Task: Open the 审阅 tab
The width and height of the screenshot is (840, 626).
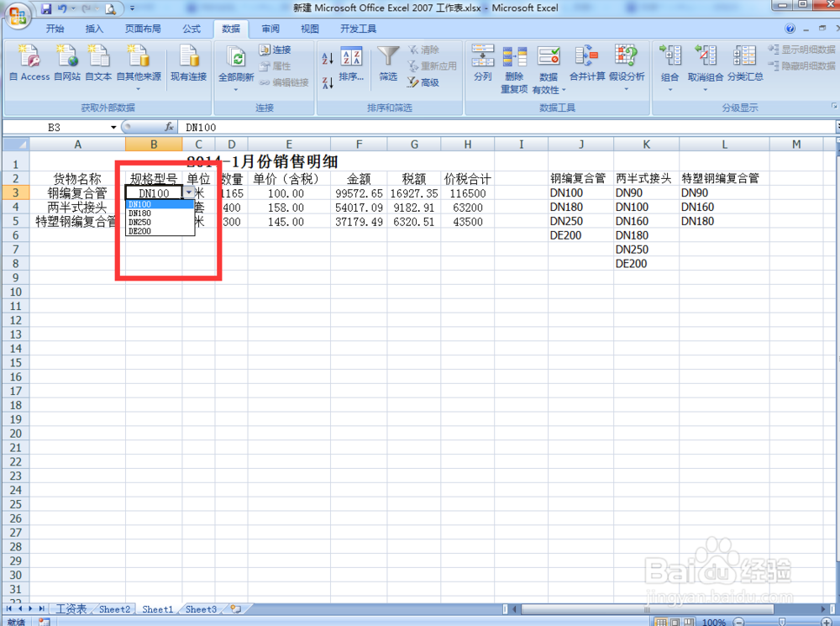Action: point(270,29)
